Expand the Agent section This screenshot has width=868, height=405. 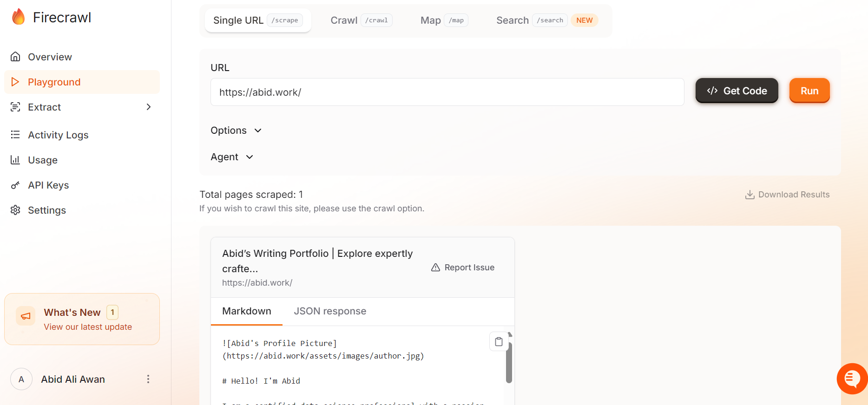[x=232, y=157]
